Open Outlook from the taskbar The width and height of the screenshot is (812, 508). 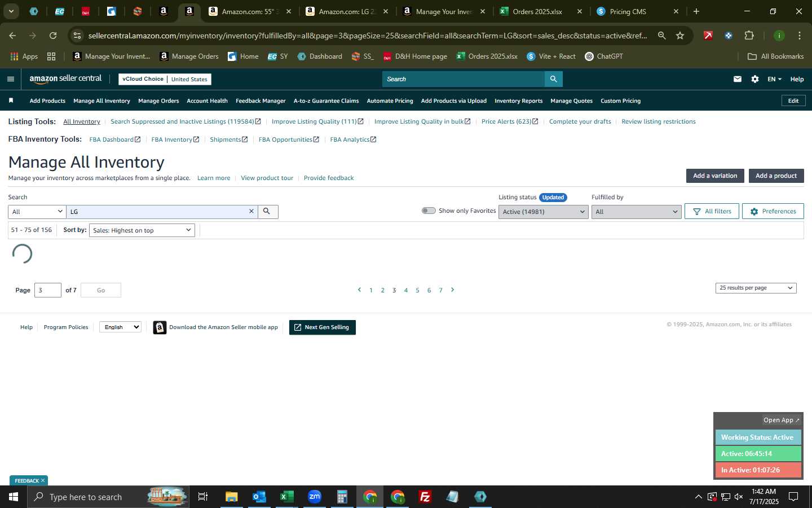pos(259,497)
